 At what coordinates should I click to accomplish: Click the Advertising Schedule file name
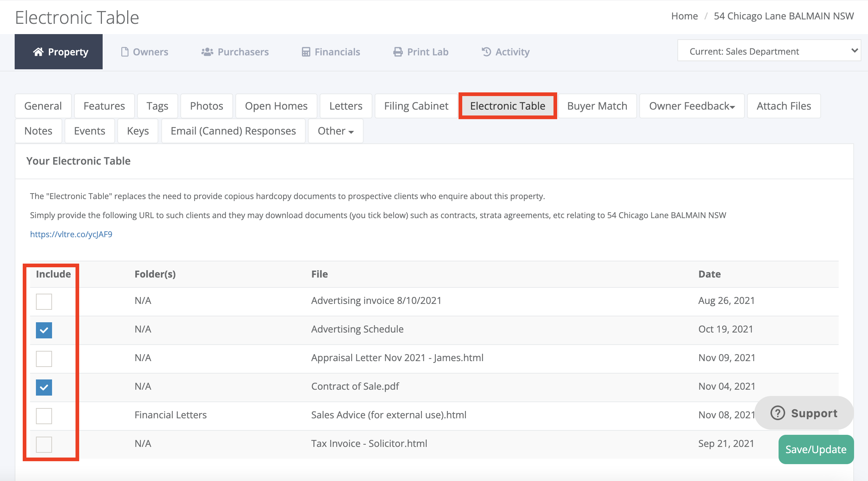357,329
